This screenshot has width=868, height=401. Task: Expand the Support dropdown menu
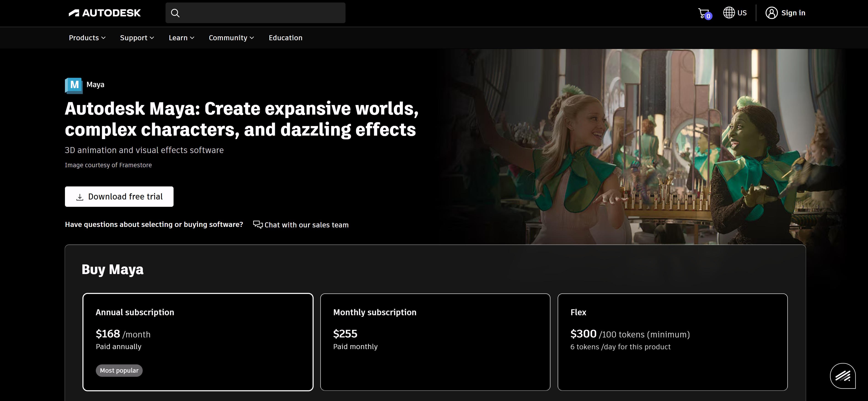[x=137, y=38]
